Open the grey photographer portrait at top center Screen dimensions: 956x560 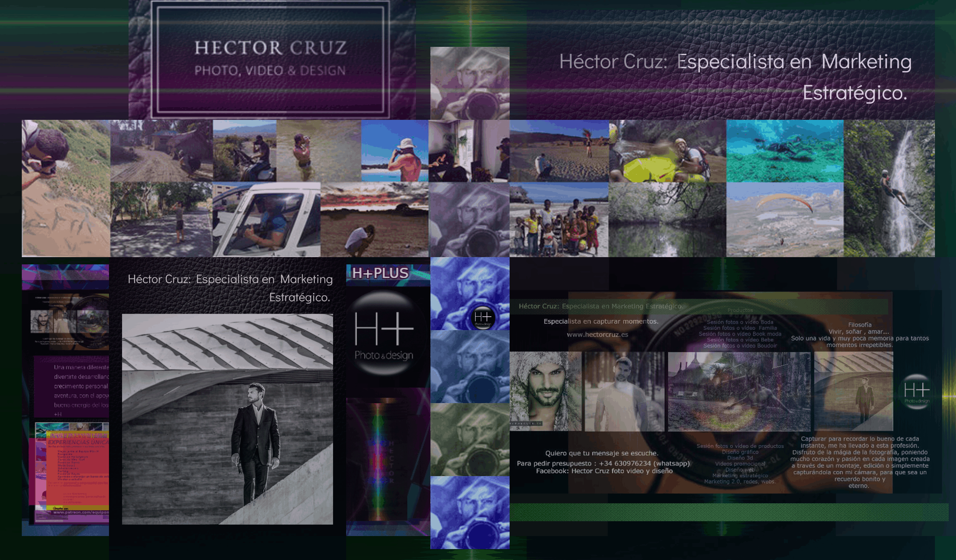(470, 84)
